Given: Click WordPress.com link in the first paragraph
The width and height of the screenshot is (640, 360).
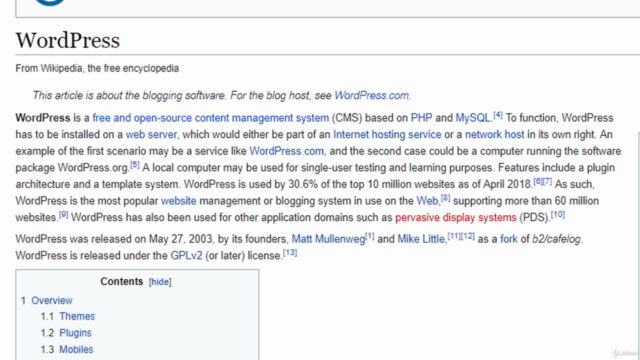Looking at the screenshot, I should pos(286,151).
